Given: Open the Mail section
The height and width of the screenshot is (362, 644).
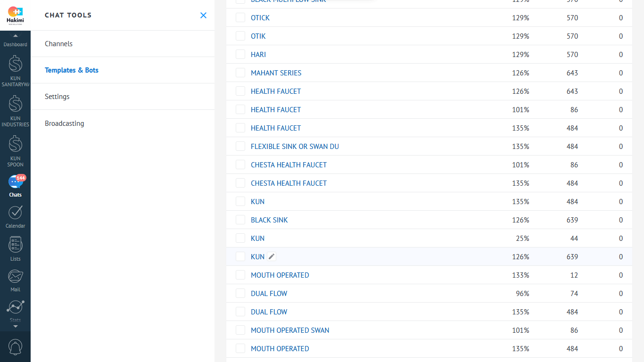Looking at the screenshot, I should (x=15, y=281).
